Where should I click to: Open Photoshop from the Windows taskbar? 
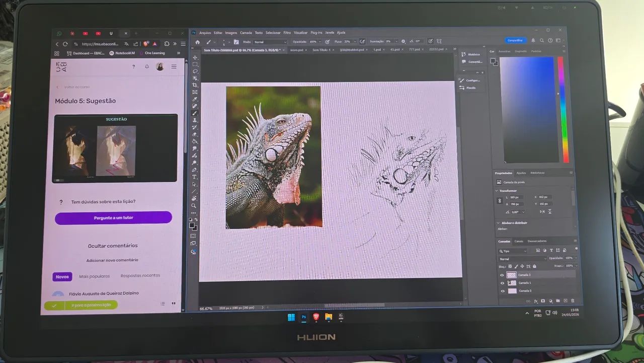point(304,317)
